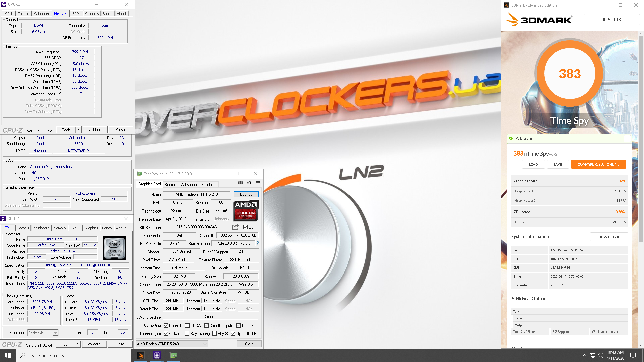644x362 pixels.
Task: Click the Intel Core i9 processor badge
Action: pyautogui.click(x=114, y=248)
